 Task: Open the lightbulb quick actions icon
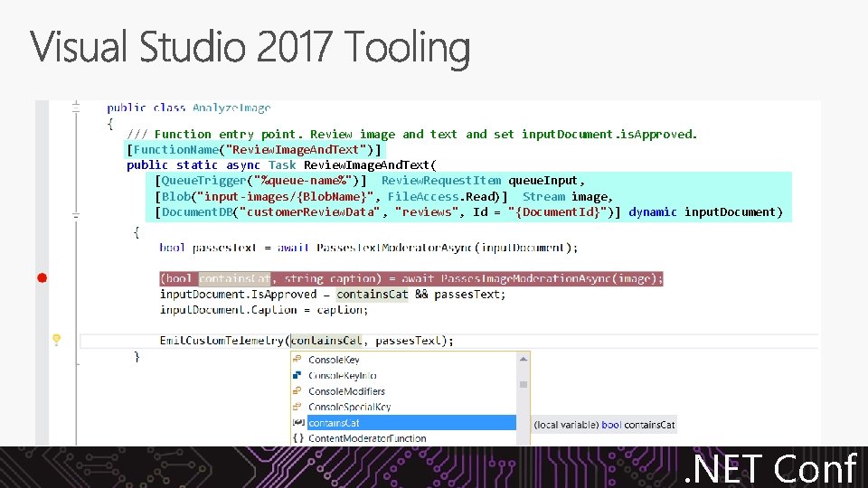point(56,340)
